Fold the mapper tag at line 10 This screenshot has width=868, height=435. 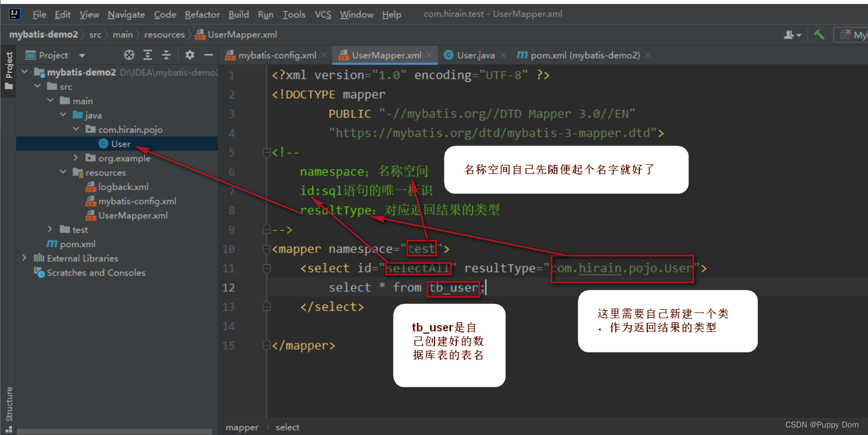(x=266, y=249)
